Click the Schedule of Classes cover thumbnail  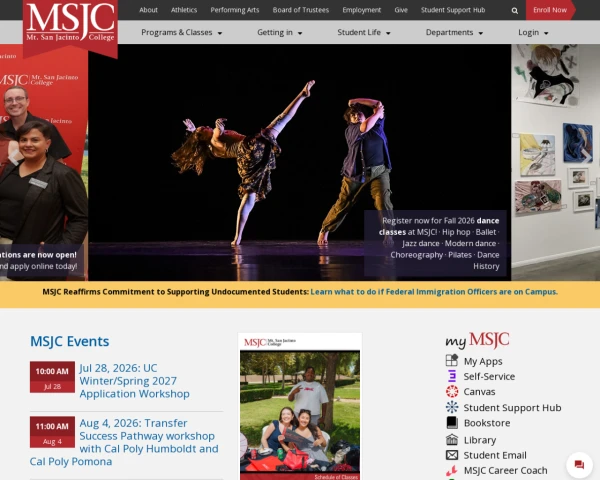pos(300,407)
